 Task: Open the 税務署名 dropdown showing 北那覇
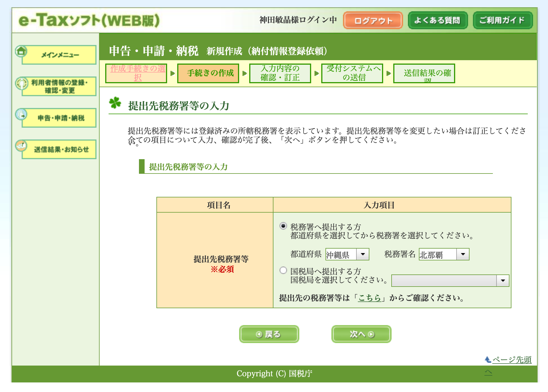444,254
